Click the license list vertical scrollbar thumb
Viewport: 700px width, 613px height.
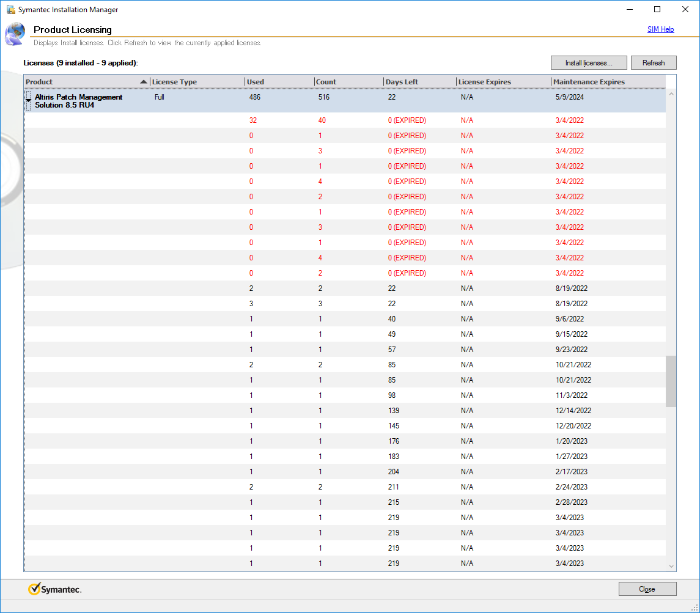(671, 381)
